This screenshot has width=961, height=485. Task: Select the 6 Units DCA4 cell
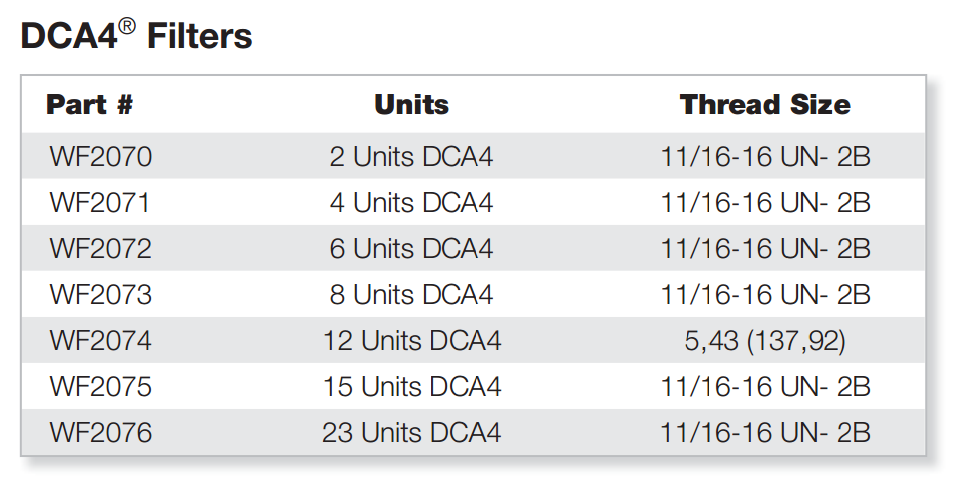click(411, 248)
